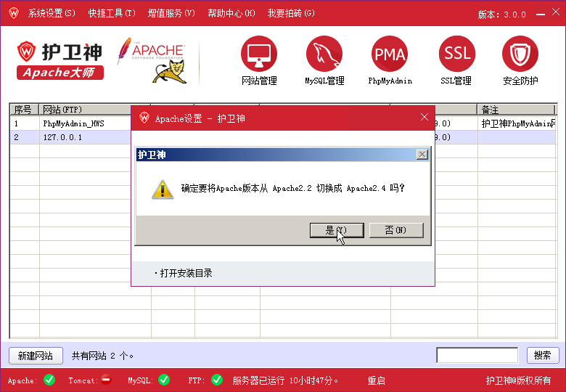Click the 护卫神 Apache大师 brand logo
Viewport: 566px width, 392px height.
coord(60,61)
